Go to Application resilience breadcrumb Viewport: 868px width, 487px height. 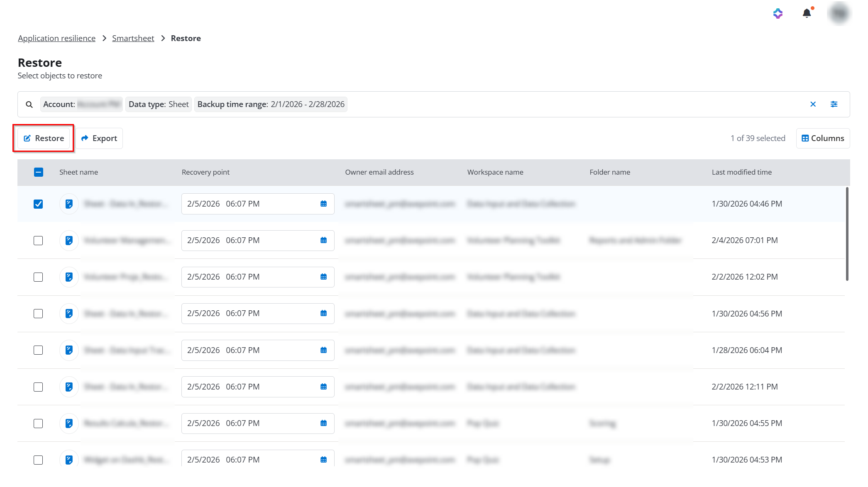click(56, 38)
